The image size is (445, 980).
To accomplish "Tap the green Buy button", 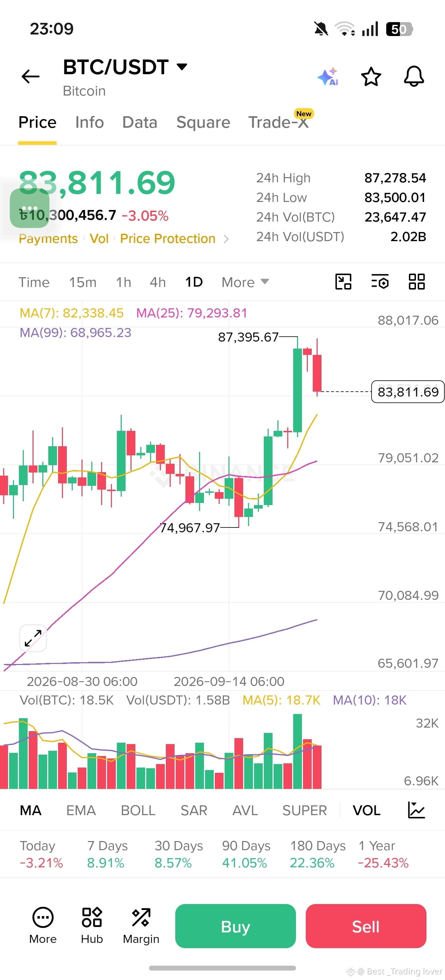I will pyautogui.click(x=235, y=926).
